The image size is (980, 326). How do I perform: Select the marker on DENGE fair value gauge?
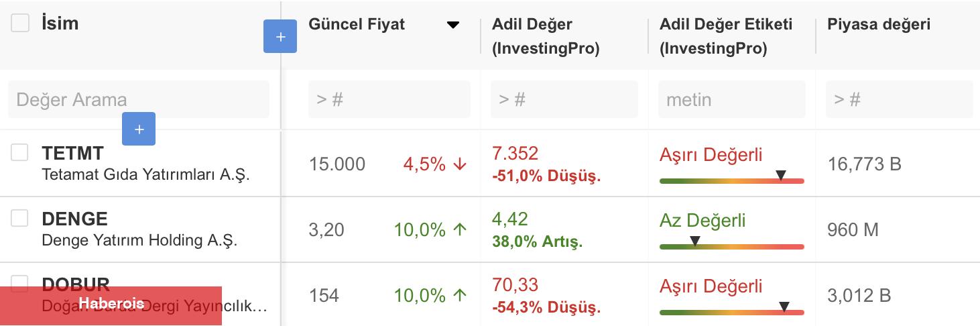695,241
